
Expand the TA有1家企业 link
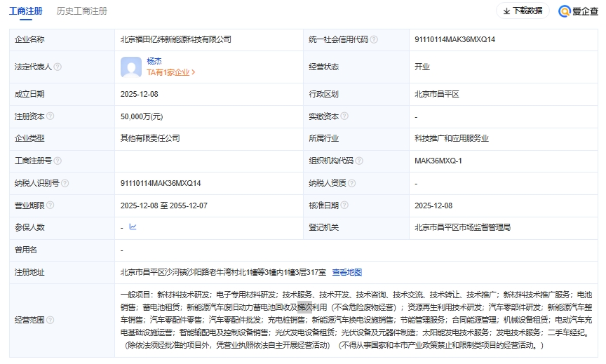pyautogui.click(x=170, y=72)
